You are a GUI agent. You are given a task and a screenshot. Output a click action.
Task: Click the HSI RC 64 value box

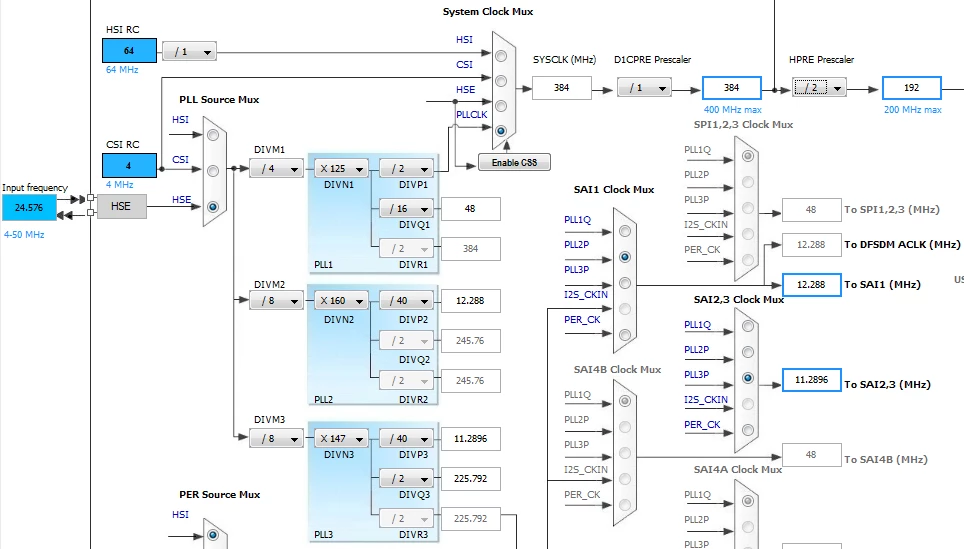[129, 51]
